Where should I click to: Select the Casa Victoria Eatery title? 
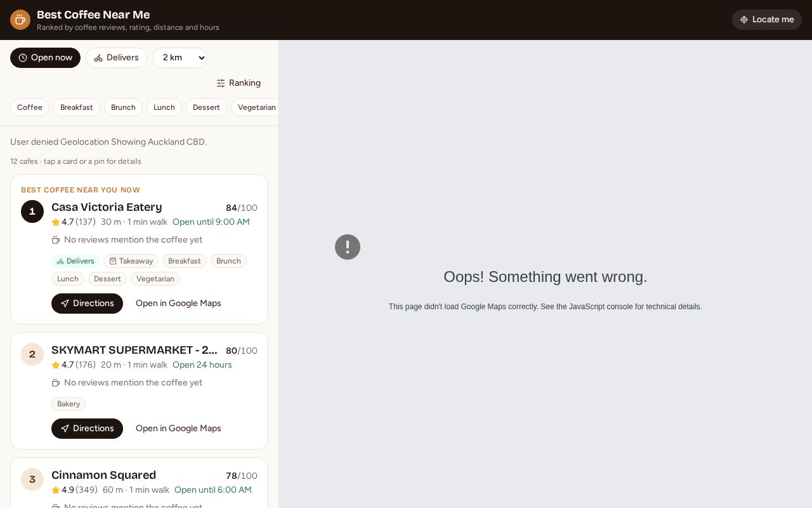[x=107, y=207]
